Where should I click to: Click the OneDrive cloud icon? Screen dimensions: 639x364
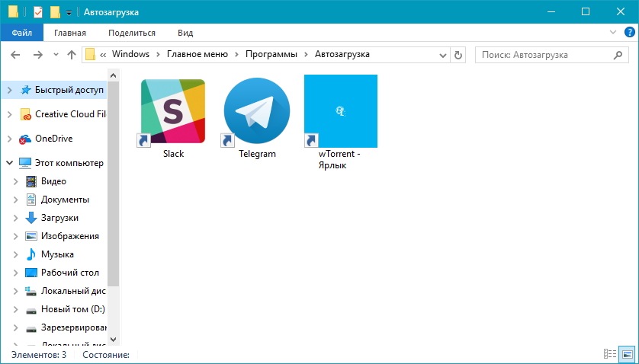click(25, 139)
